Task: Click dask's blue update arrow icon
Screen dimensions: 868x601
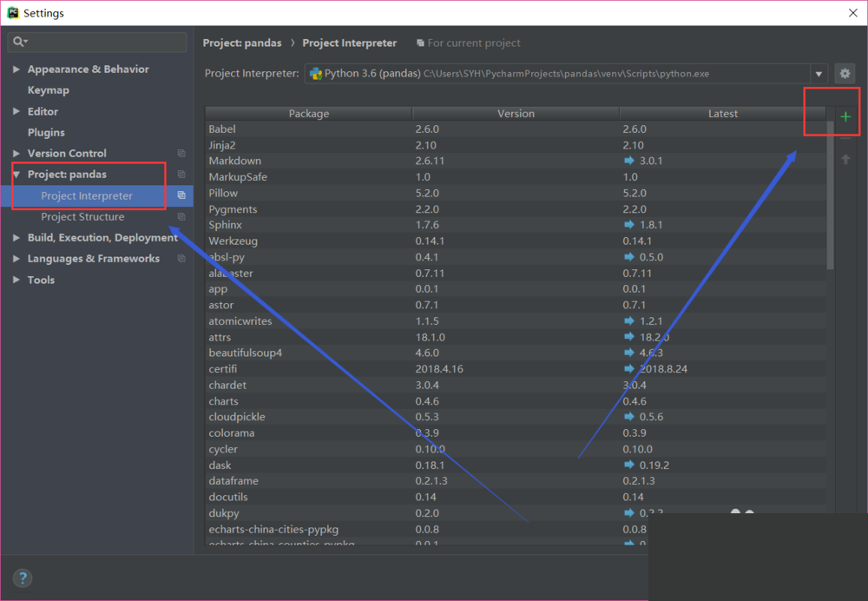Action: tap(628, 466)
